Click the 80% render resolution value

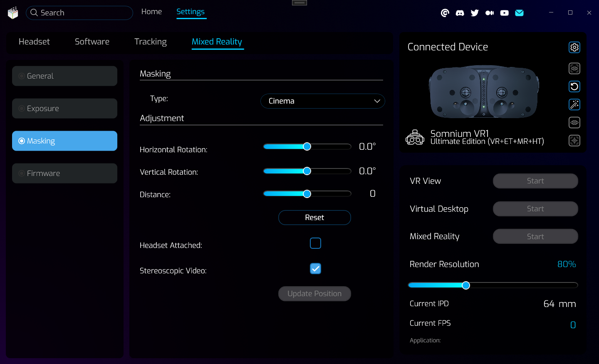coord(567,264)
